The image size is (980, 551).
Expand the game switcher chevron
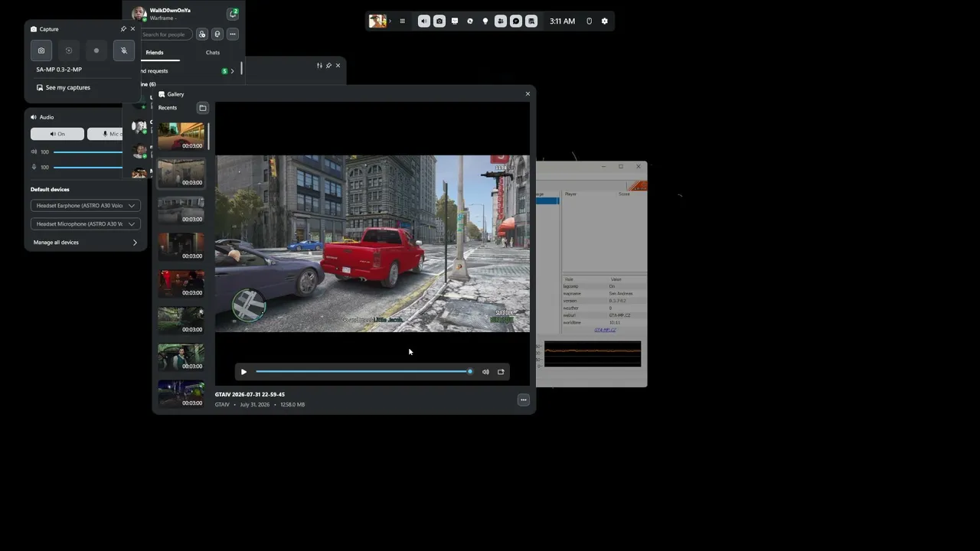[x=390, y=21]
